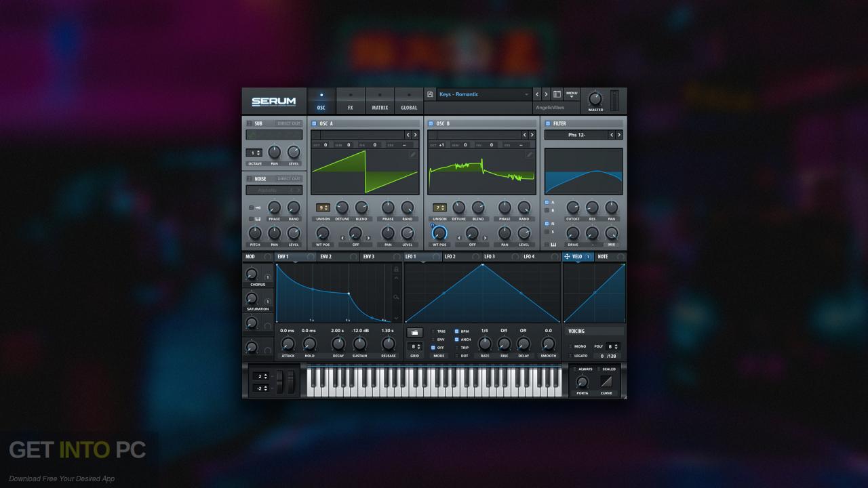Click the filter DRIVE knob
The width and height of the screenshot is (868, 488).
(x=572, y=233)
